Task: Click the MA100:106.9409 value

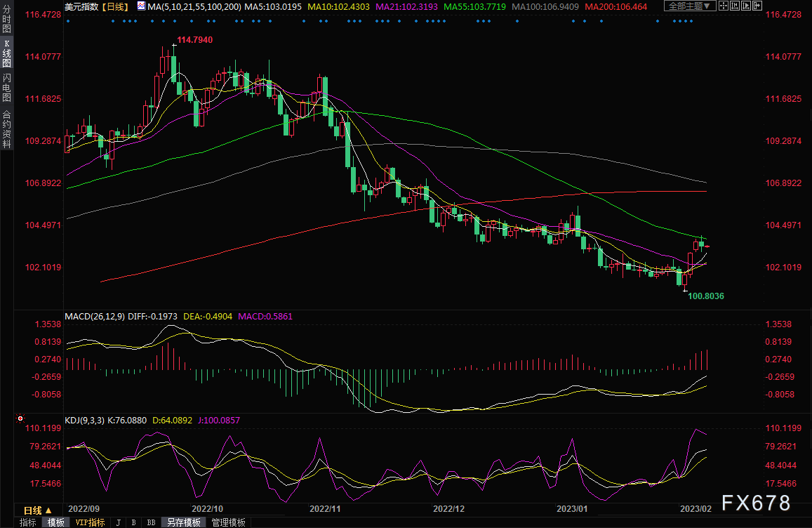Action: [x=545, y=7]
